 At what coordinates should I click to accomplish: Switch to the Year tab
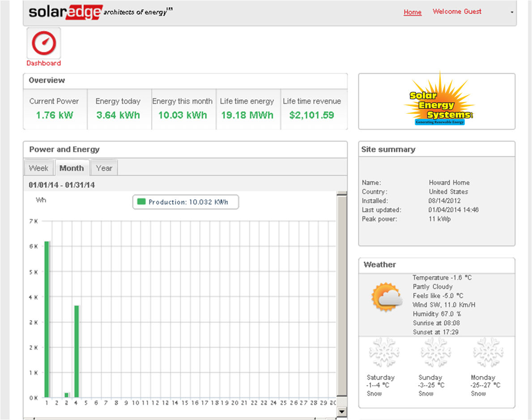104,168
